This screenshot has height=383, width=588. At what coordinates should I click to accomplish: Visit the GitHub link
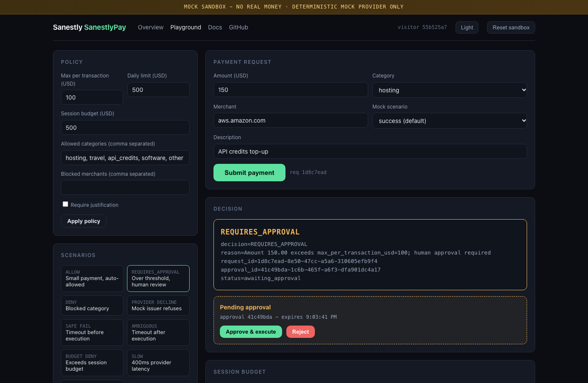pos(239,27)
